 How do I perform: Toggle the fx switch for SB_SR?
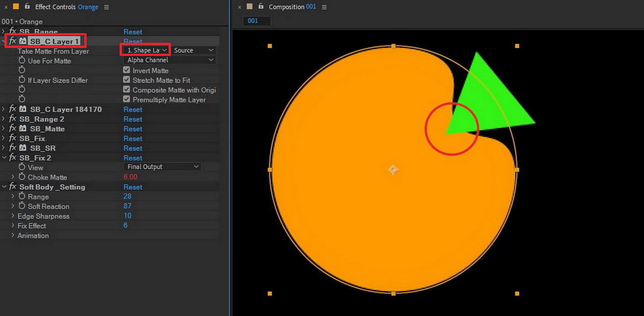click(12, 148)
